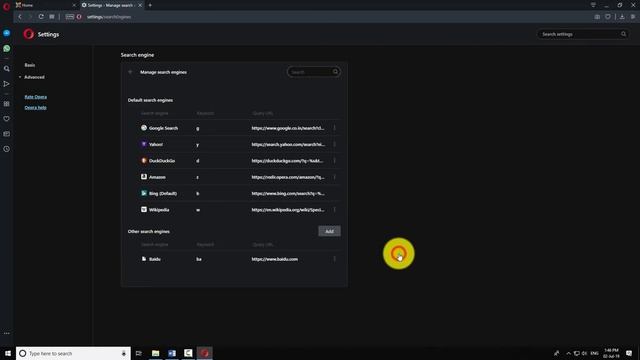Open Word from the taskbar

click(x=172, y=353)
